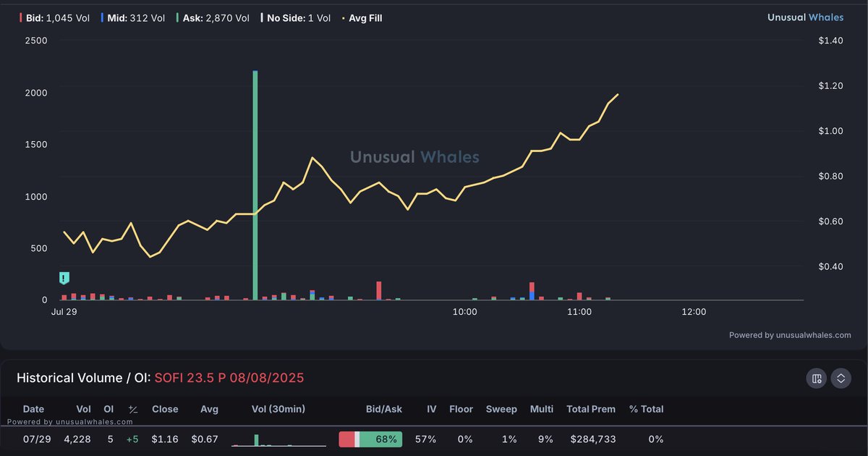The width and height of the screenshot is (868, 456).
Task: Toggle the Mid volume legend entry
Action: [x=133, y=17]
